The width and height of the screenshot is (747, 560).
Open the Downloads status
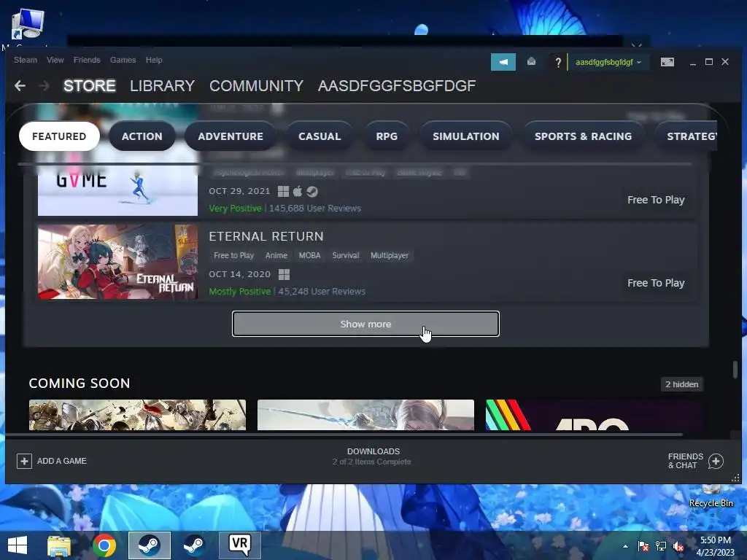tap(373, 456)
